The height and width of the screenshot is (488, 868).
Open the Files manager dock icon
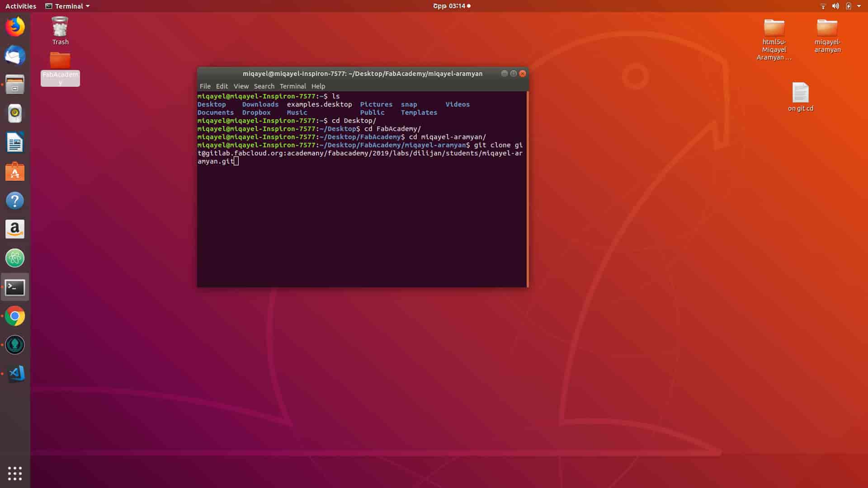coord(15,84)
